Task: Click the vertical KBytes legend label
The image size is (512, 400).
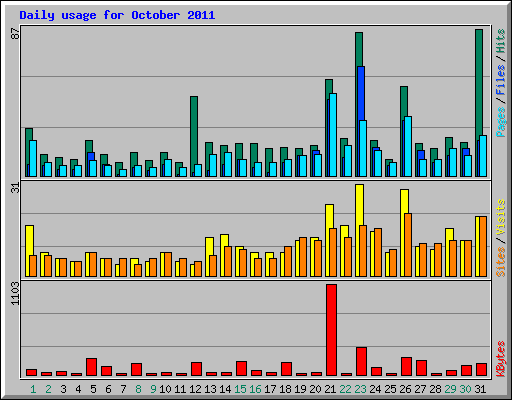Action: point(501,359)
